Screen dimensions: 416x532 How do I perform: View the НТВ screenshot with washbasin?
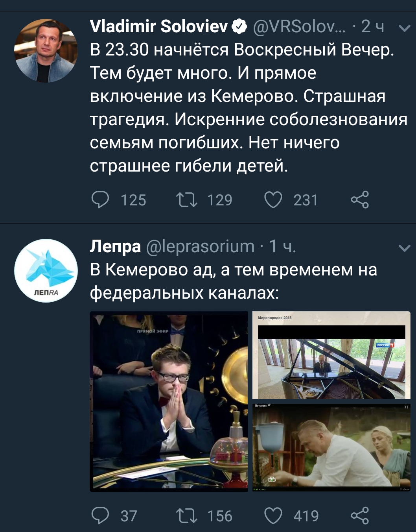tap(331, 448)
